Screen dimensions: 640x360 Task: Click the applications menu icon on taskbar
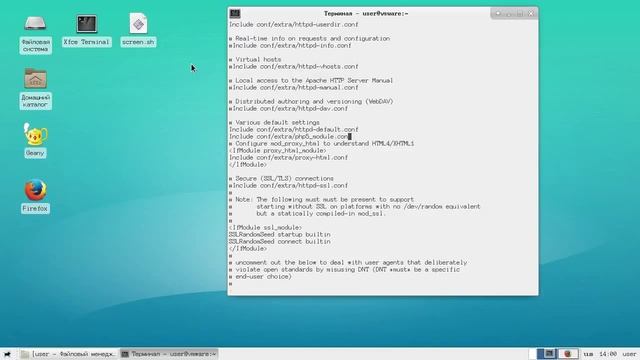(x=7, y=354)
